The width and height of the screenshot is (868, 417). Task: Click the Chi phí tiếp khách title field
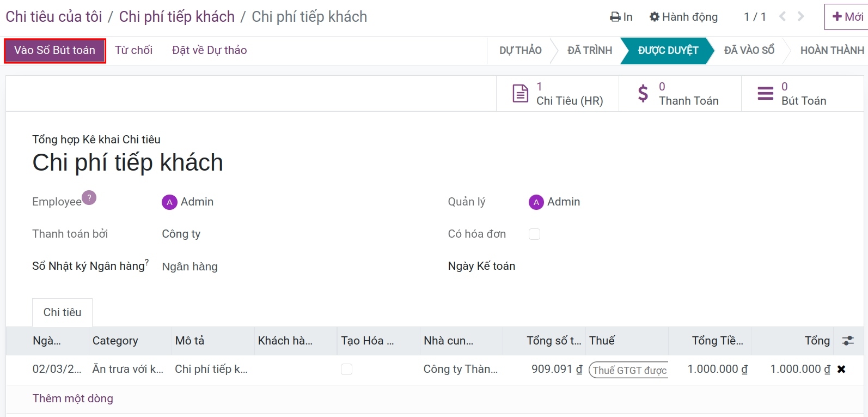click(128, 162)
